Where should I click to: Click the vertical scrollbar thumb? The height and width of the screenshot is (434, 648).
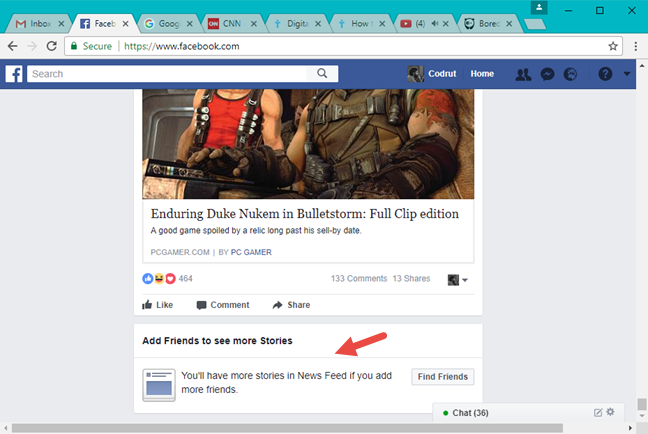(x=641, y=404)
